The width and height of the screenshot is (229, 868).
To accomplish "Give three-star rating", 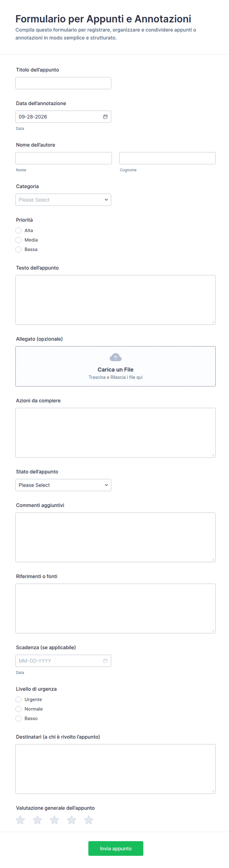I will [54, 820].
